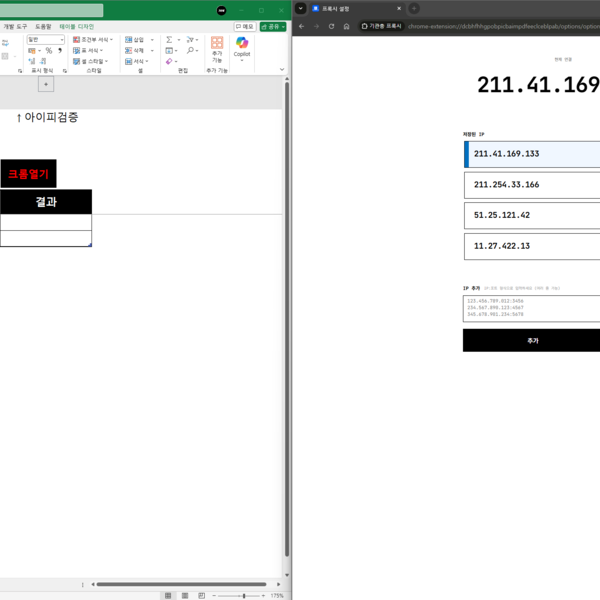This screenshot has width=600, height=600.
Task: Open 표 서식 format as table menu
Action: 88,51
